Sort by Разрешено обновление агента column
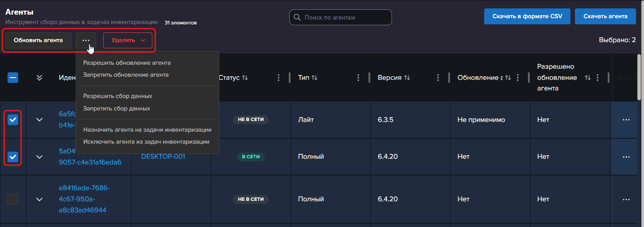This screenshot has width=644, height=227. click(588, 78)
